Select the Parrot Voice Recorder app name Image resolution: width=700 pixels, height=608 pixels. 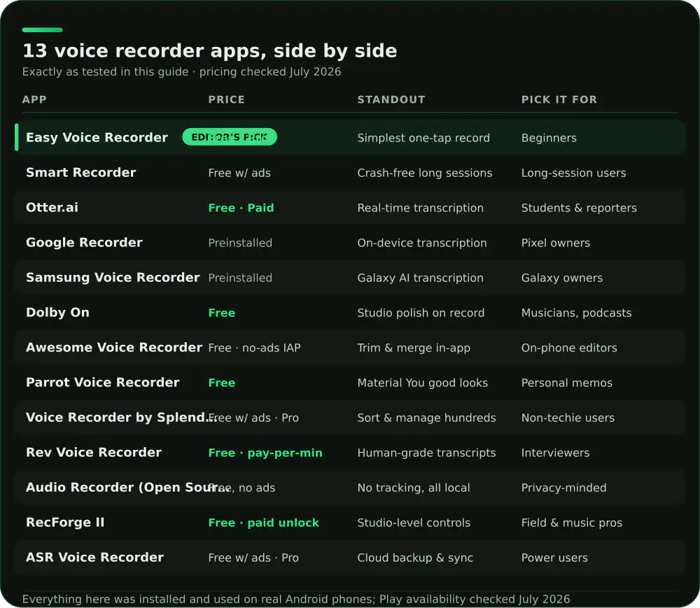[102, 382]
